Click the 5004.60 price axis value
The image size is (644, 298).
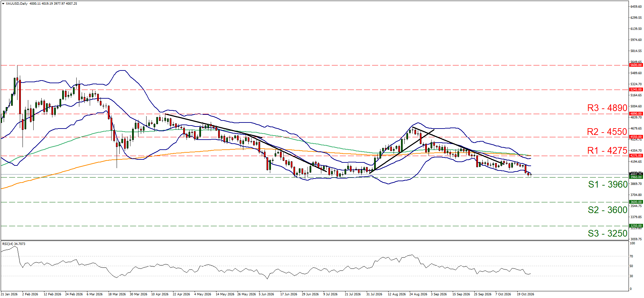coord(635,106)
